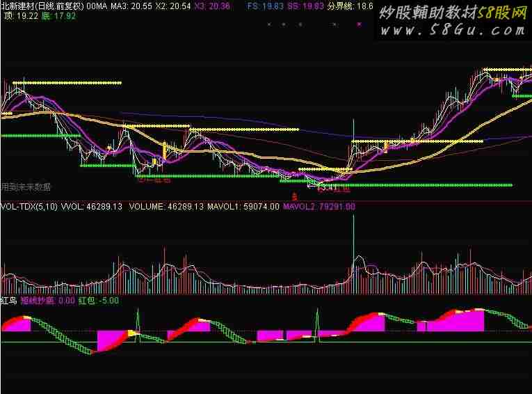The height and width of the screenshot is (394, 532).
Task: Click the tallest volume spike bar
Action: click(x=353, y=253)
